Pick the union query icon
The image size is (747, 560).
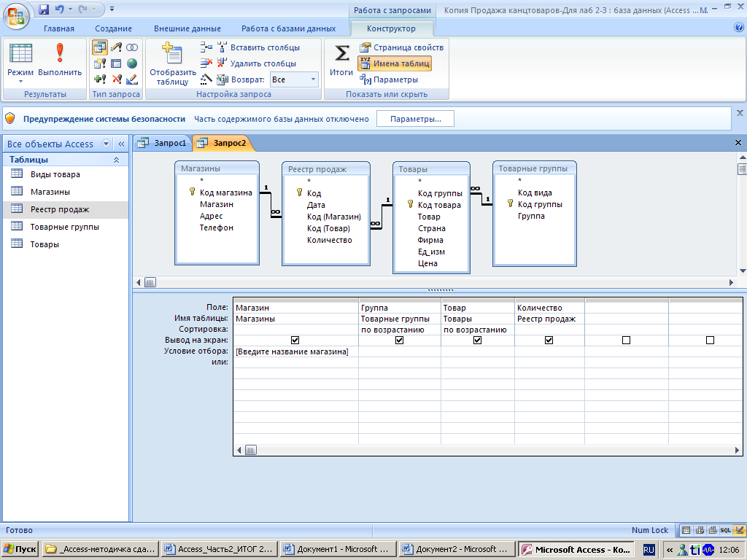coord(132,47)
